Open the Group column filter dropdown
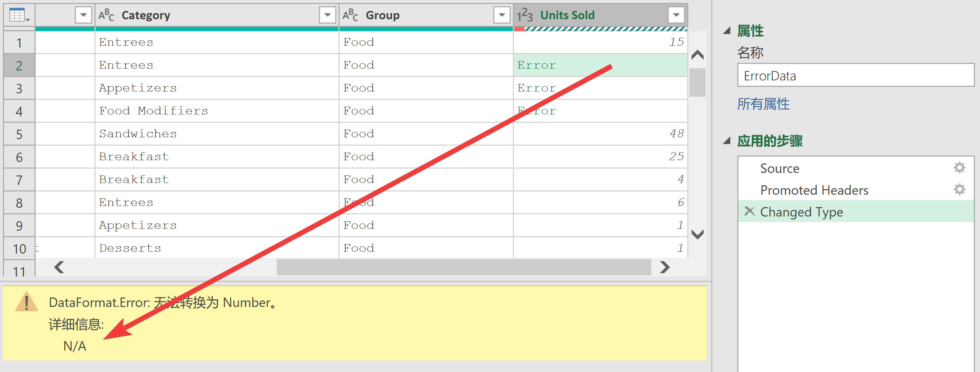The width and height of the screenshot is (980, 372). [x=502, y=15]
